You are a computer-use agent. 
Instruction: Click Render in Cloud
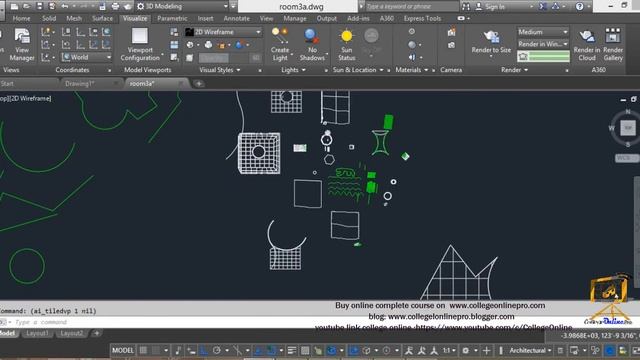click(587, 44)
